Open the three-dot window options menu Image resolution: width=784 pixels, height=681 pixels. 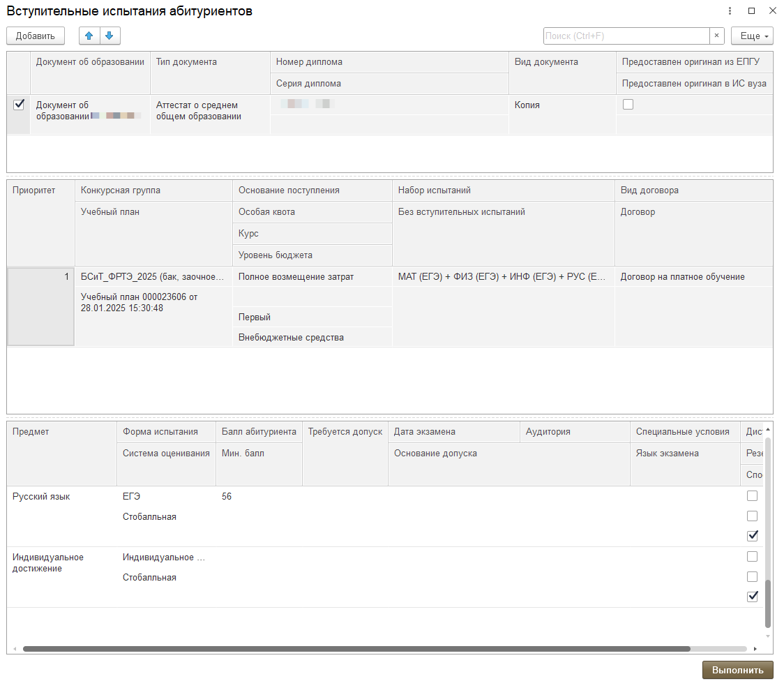click(x=730, y=11)
